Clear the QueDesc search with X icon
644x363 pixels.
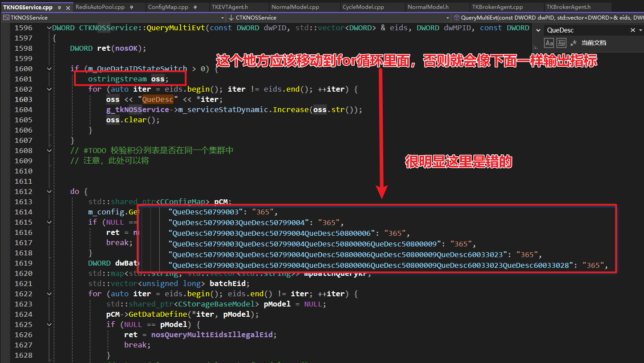pos(633,30)
